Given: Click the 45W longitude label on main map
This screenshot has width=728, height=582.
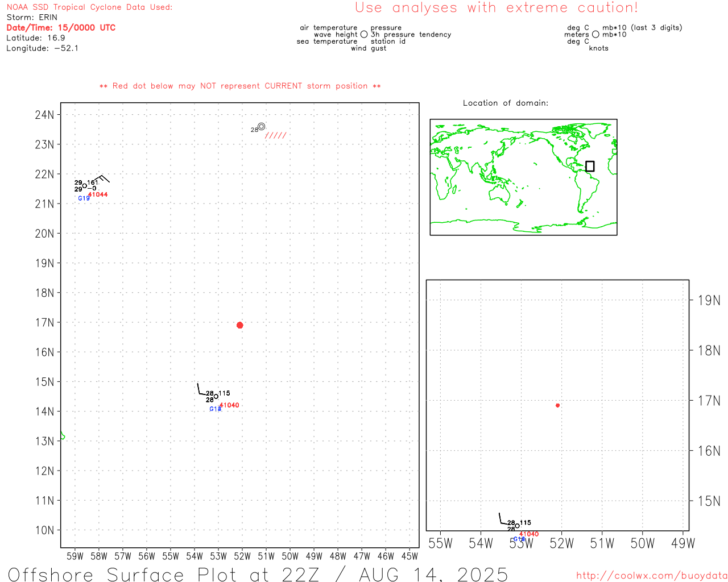Looking at the screenshot, I should 409,556.
